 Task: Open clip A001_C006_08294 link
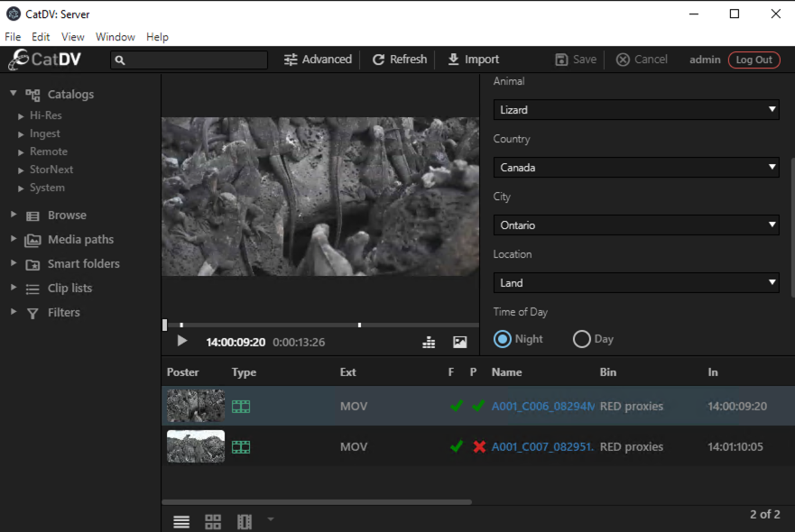tap(543, 407)
